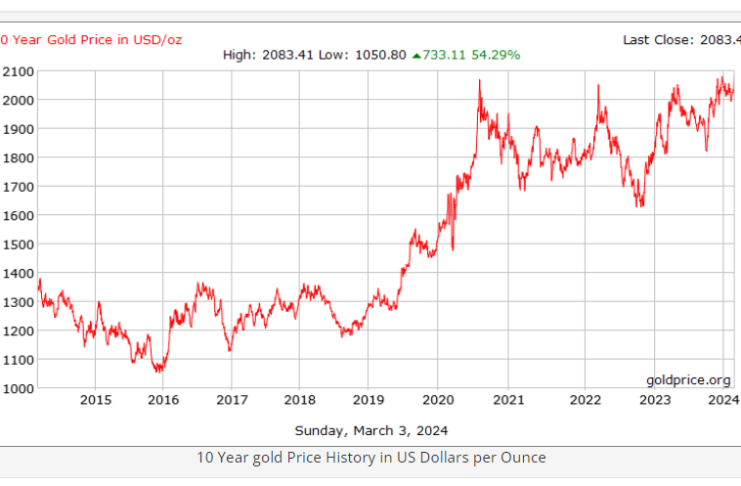Screen dimensions: 741x486
Task: Click the Sunday, March 3, 2024 date
Action: 371,431
